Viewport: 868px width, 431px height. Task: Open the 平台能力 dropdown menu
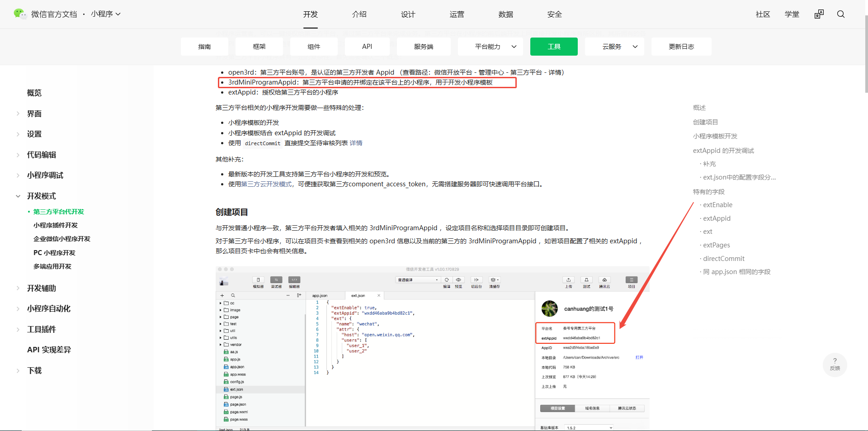point(490,47)
